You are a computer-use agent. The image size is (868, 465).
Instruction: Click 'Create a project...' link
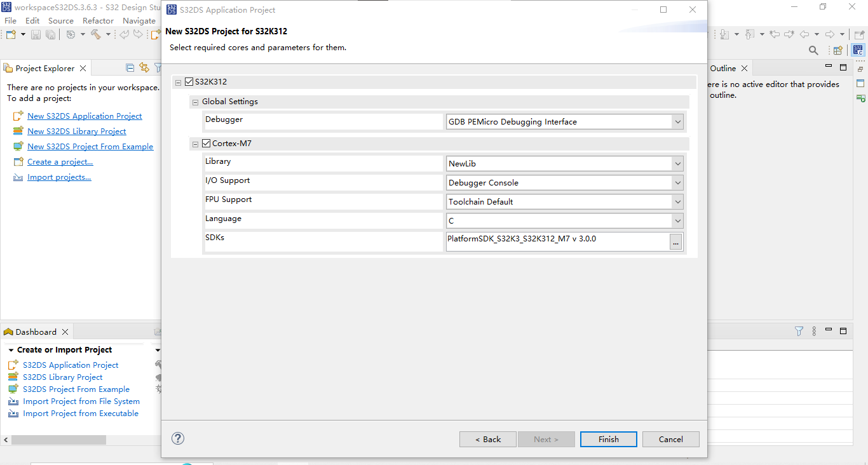(x=60, y=161)
